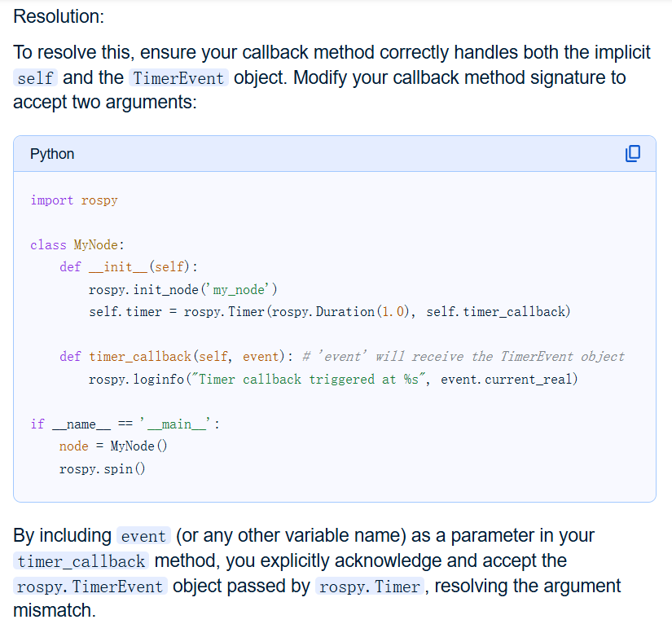Copy the Python code block
This screenshot has height=624, width=672.
coord(633,153)
